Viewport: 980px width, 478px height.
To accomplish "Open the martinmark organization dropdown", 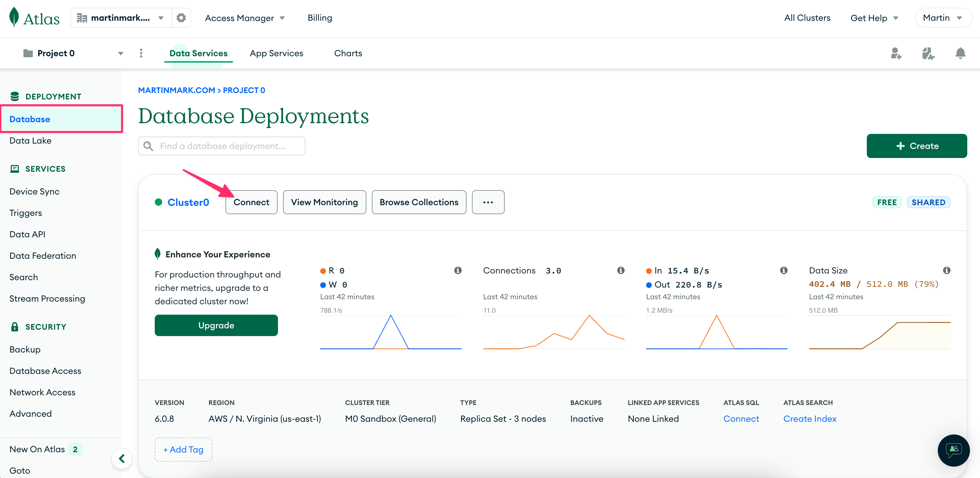I will pos(121,18).
